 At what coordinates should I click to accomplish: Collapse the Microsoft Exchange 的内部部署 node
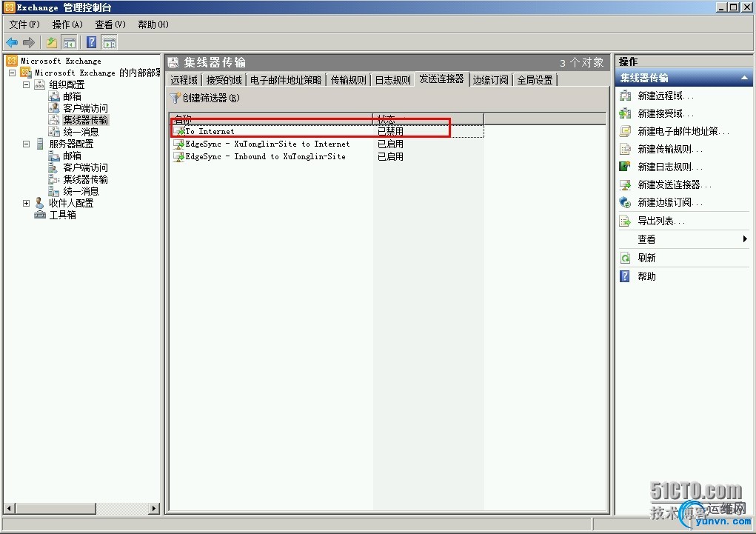coord(13,73)
